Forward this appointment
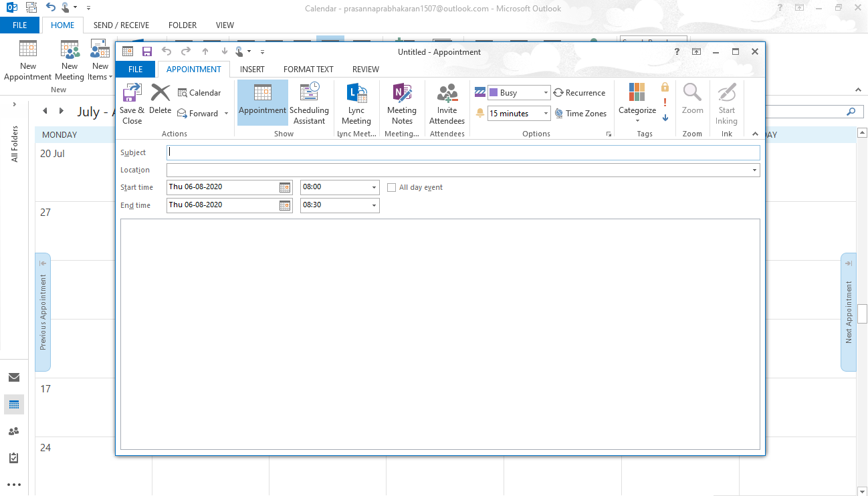 point(197,113)
